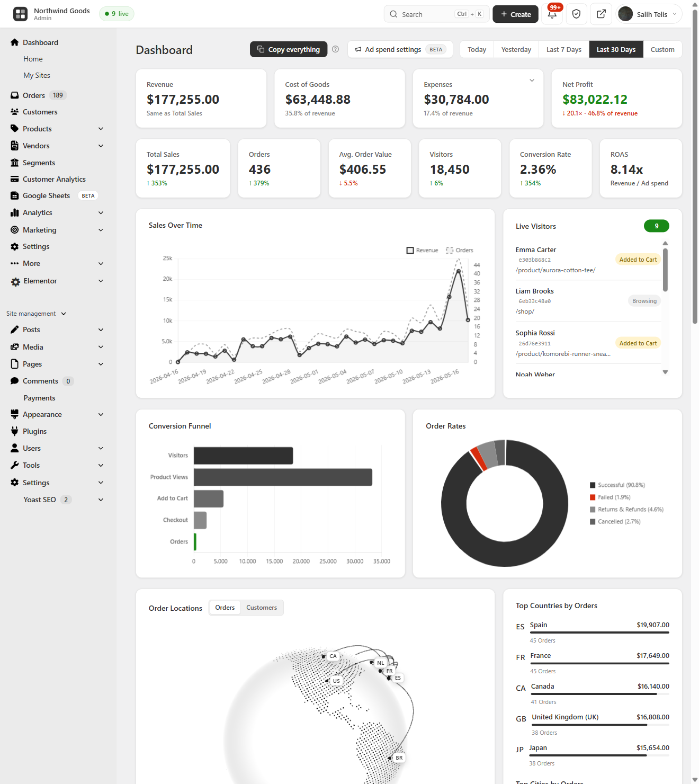
Task: Click the help question mark beside Copy everything
Action: (x=335, y=49)
